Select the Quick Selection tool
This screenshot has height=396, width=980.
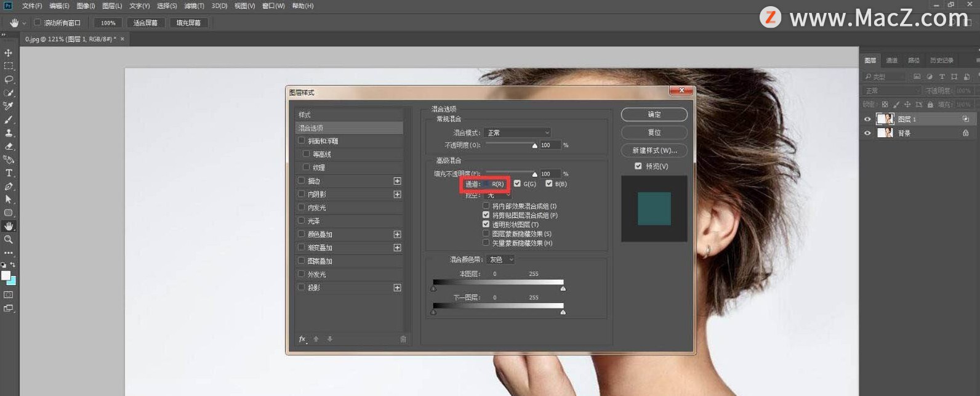(9, 93)
